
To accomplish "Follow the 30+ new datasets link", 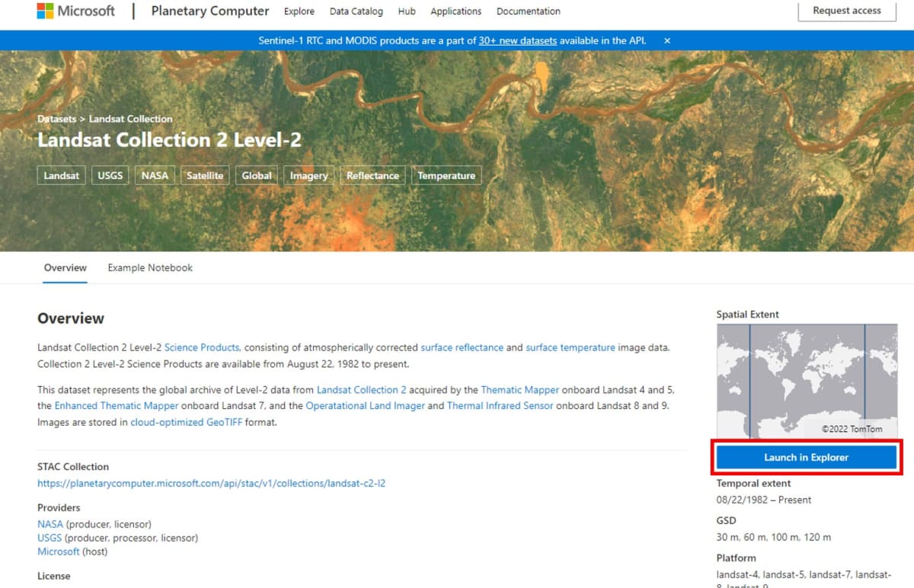I will (x=518, y=40).
